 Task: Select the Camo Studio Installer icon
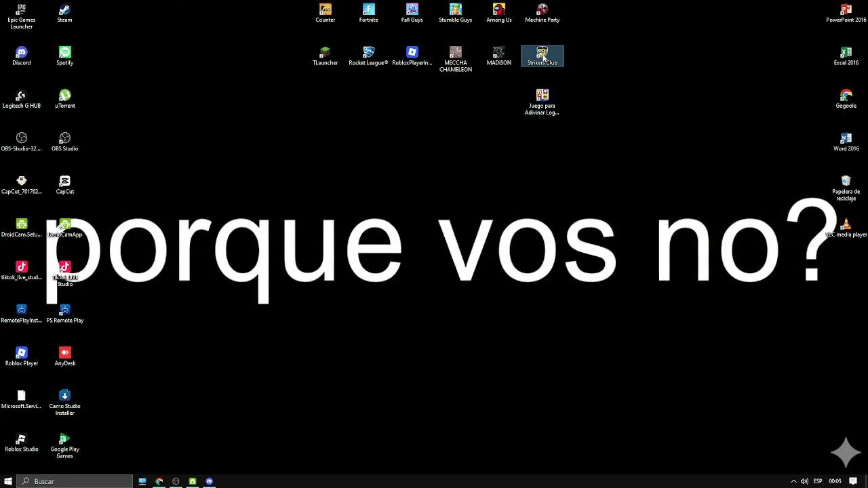[64, 403]
